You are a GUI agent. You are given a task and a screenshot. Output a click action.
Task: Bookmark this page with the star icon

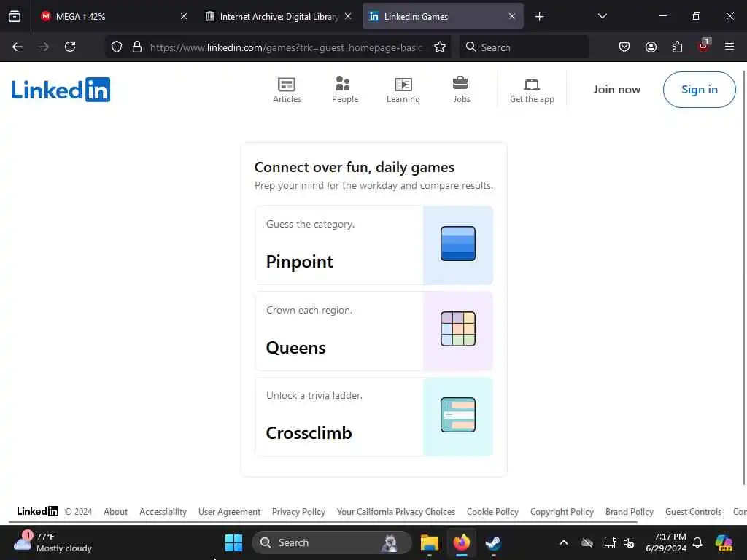(x=440, y=47)
